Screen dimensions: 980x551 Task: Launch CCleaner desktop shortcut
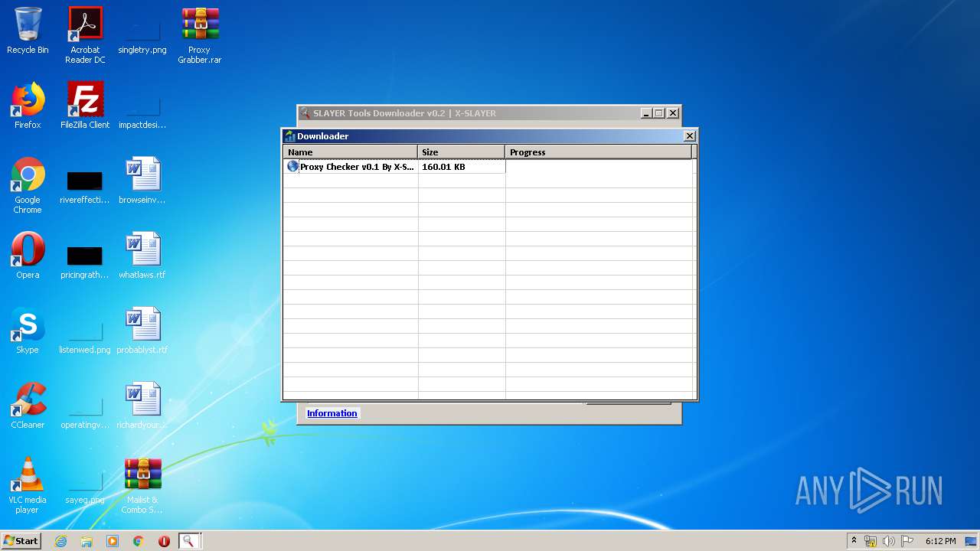[x=28, y=406]
